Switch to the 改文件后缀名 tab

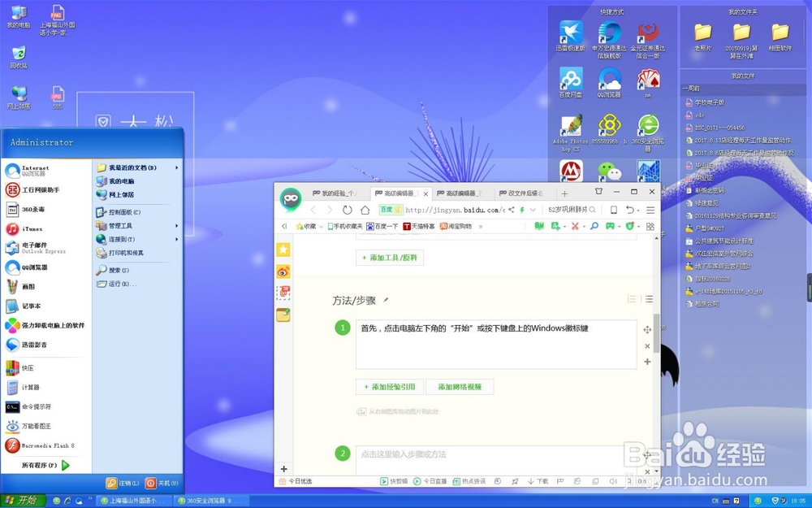point(525,193)
